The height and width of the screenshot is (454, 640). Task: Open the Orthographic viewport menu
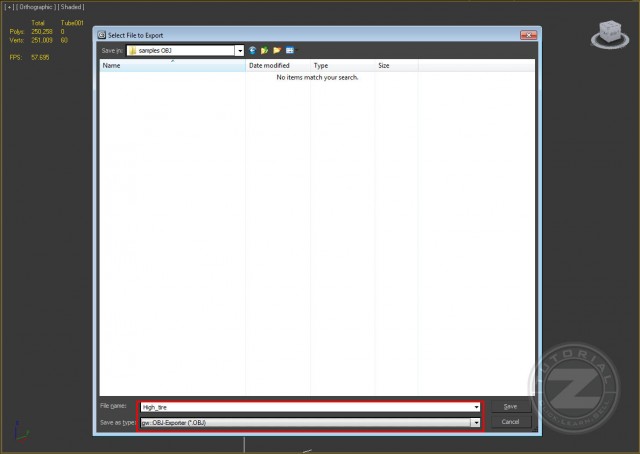point(34,6)
